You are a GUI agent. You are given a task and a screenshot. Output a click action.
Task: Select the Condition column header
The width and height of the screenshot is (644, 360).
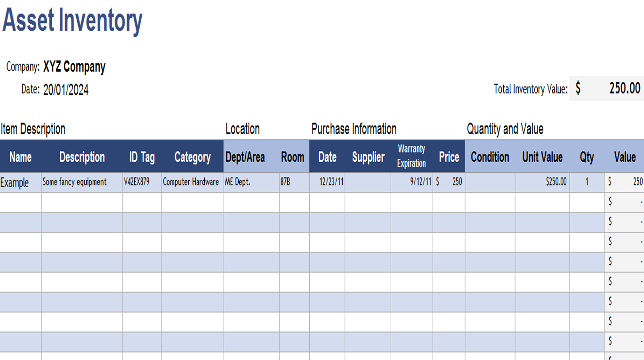490,156
